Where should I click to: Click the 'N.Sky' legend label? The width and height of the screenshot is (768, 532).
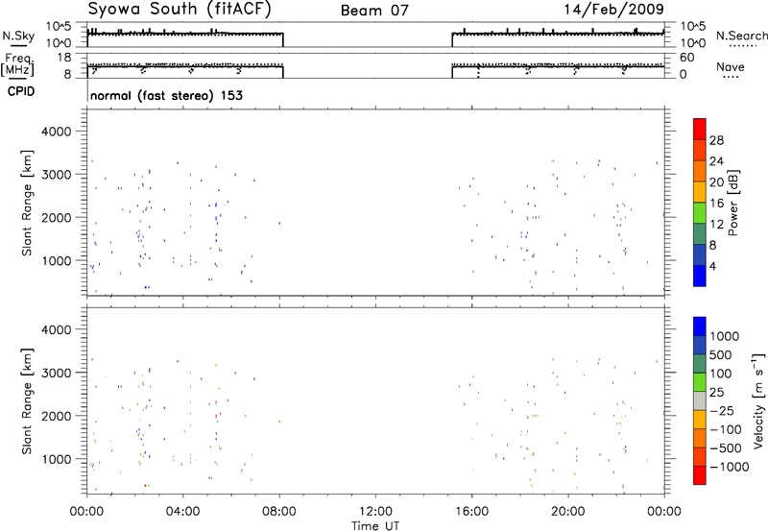[18, 36]
